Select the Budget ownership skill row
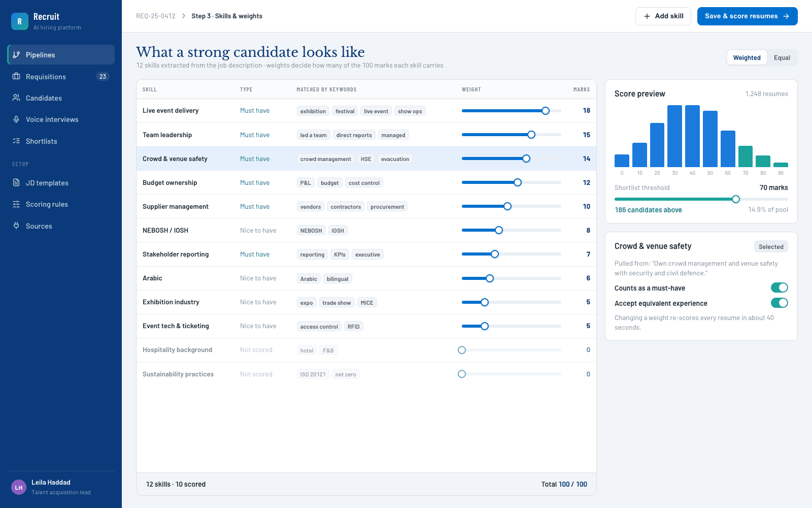The image size is (812, 508). [x=366, y=182]
